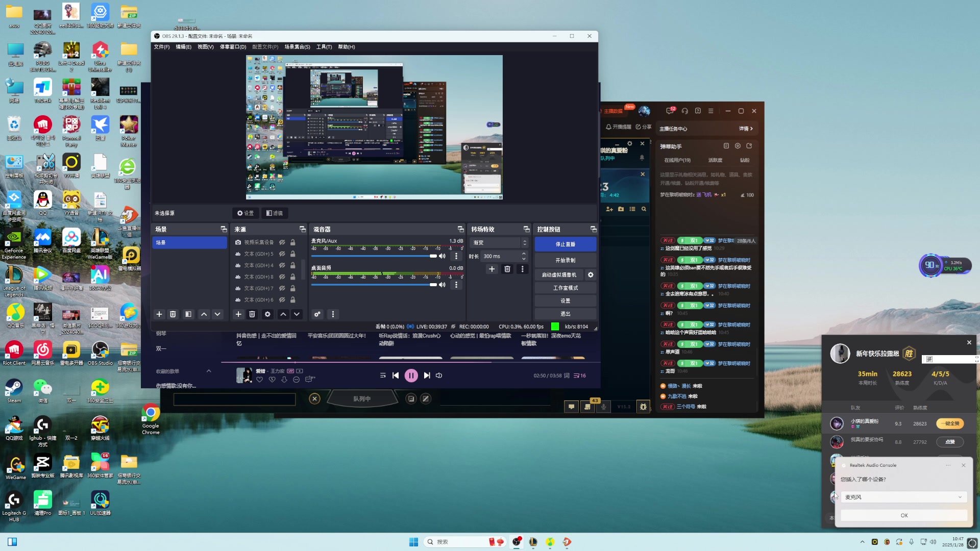Add a new source in 来源 panel

point(238,314)
